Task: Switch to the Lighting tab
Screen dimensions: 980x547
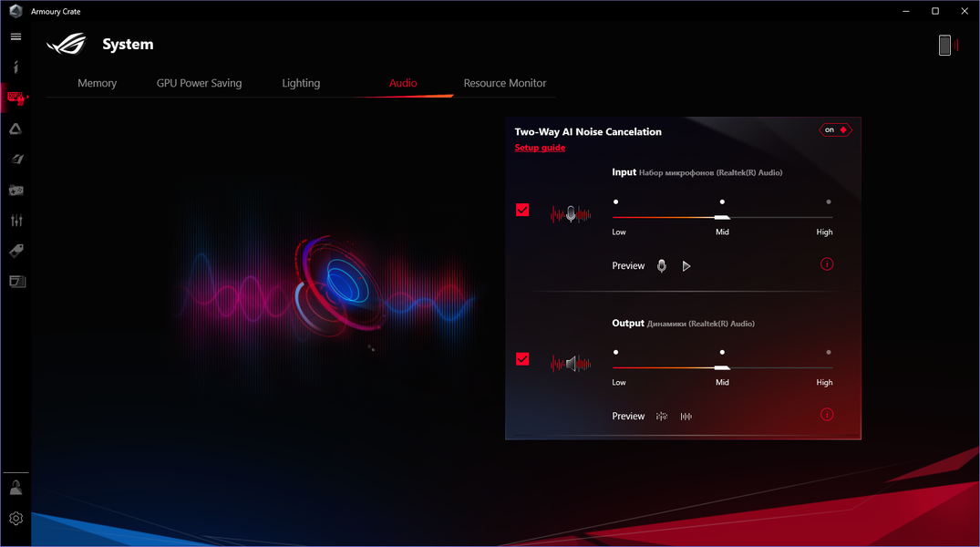Action: pos(301,83)
